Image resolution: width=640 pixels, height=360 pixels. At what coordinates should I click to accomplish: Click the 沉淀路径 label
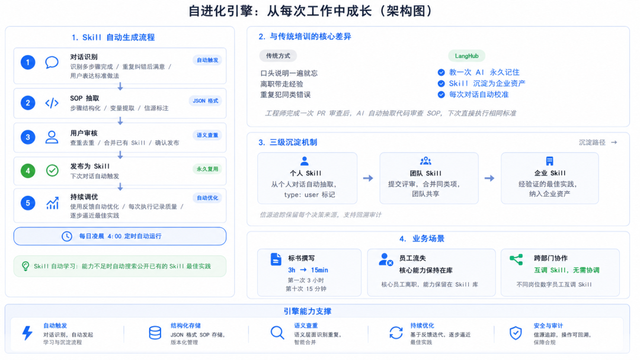592,142
